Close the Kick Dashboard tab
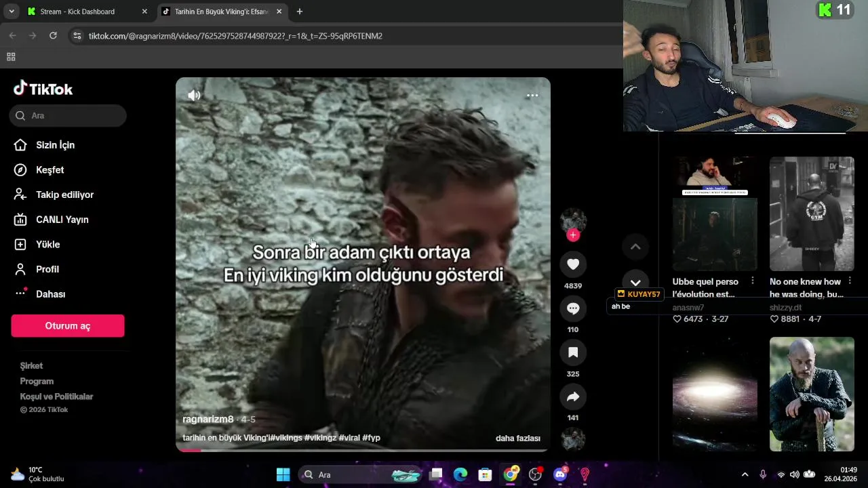The height and width of the screenshot is (488, 868). 144,12
